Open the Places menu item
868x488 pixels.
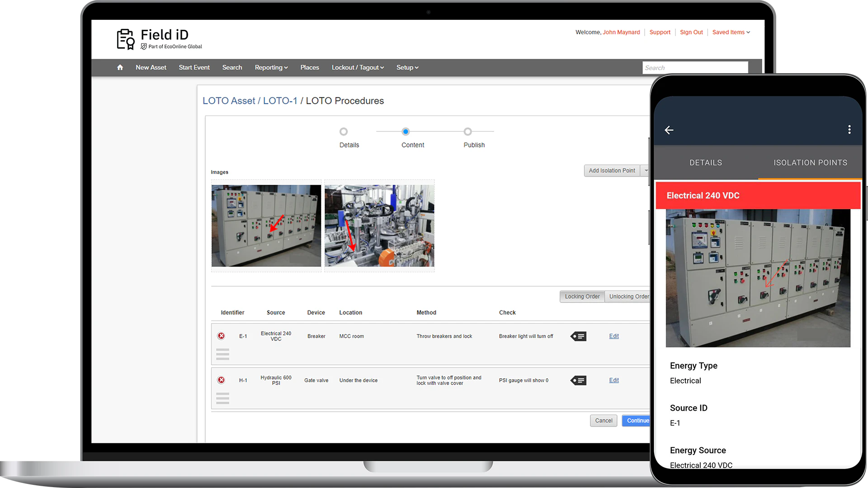pyautogui.click(x=309, y=67)
